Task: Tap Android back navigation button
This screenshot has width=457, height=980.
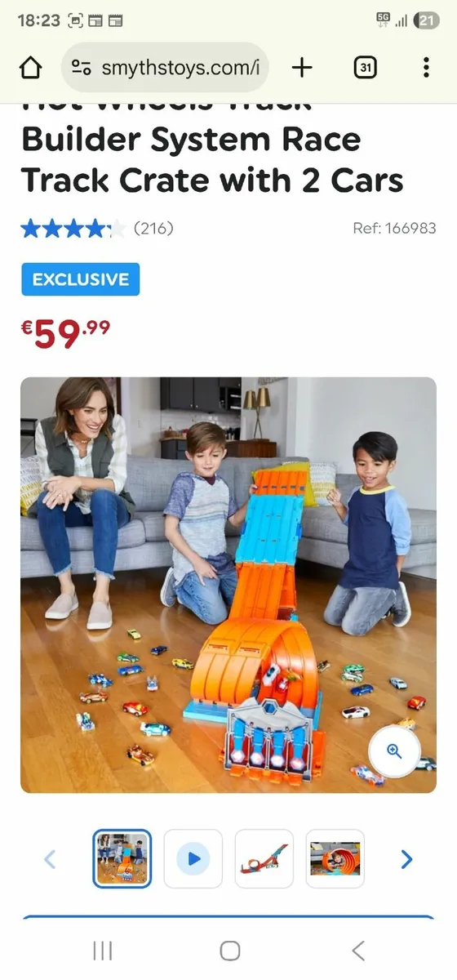Action: point(357,950)
